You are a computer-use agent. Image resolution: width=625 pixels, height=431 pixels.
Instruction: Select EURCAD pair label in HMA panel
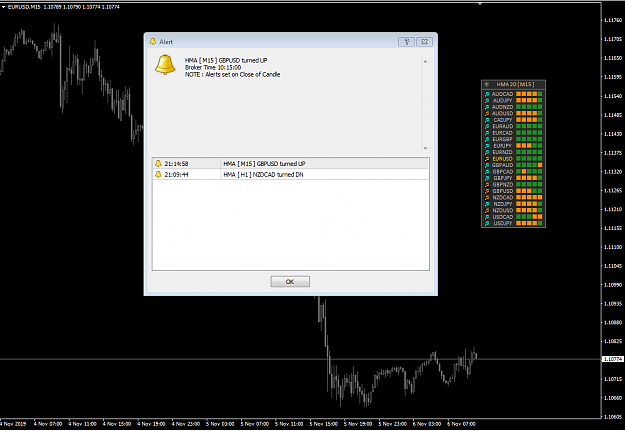click(502, 133)
